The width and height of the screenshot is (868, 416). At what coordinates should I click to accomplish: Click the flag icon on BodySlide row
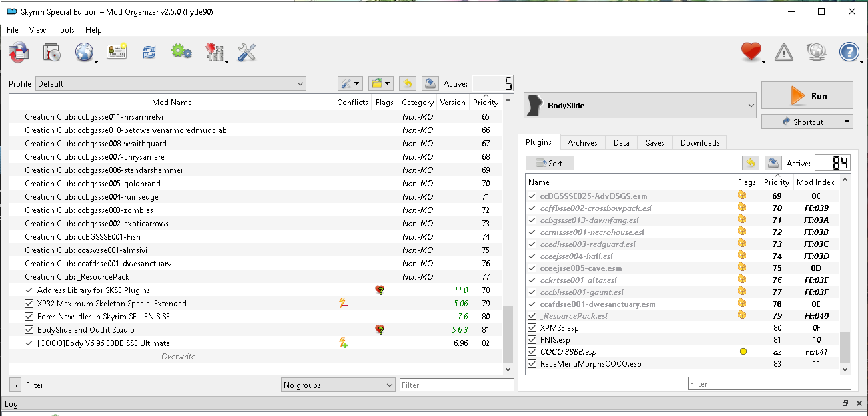pos(380,330)
